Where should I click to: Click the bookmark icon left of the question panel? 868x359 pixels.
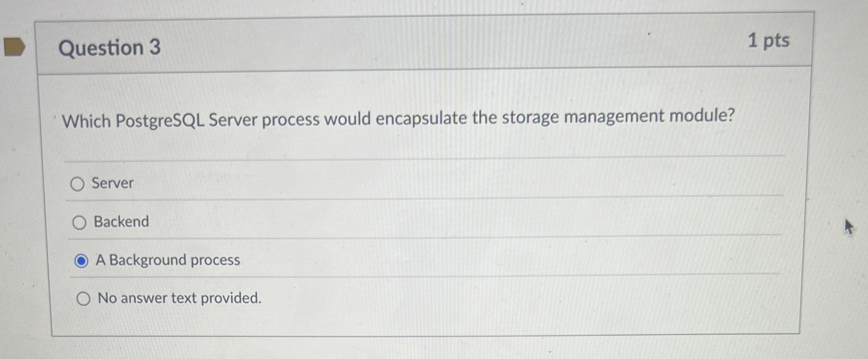tap(14, 47)
